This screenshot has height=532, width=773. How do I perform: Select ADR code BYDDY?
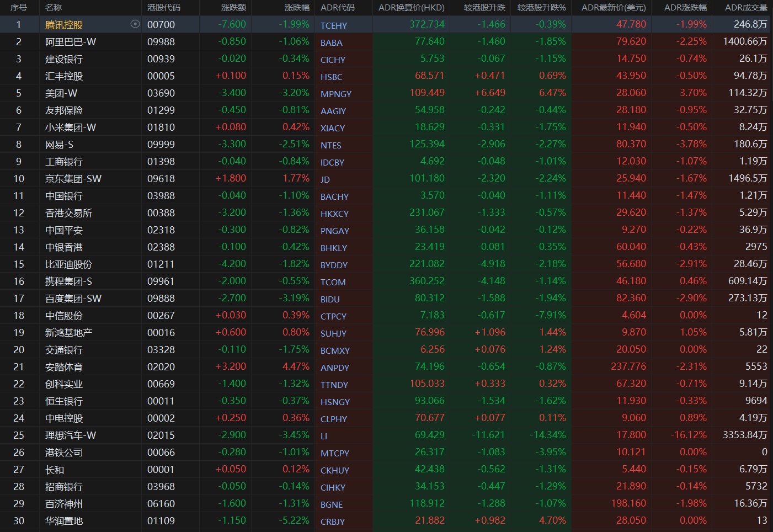pyautogui.click(x=334, y=265)
